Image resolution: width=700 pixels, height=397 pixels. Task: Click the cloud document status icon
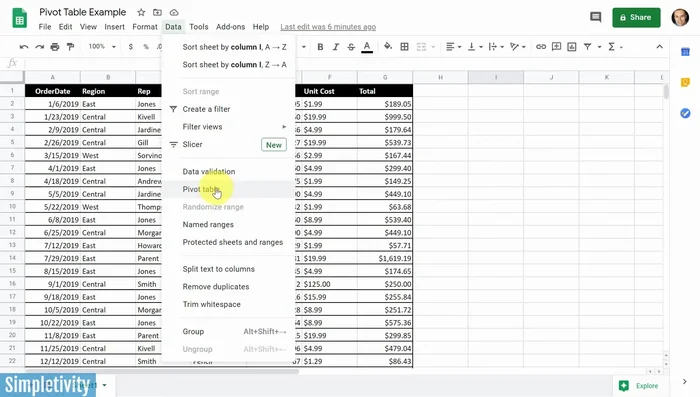[174, 13]
